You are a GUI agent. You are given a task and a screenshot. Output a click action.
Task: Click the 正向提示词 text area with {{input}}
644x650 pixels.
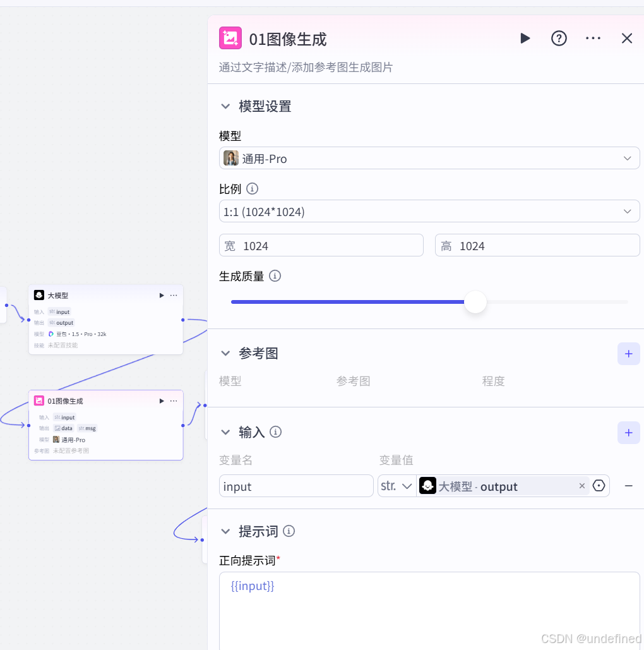[429, 611]
